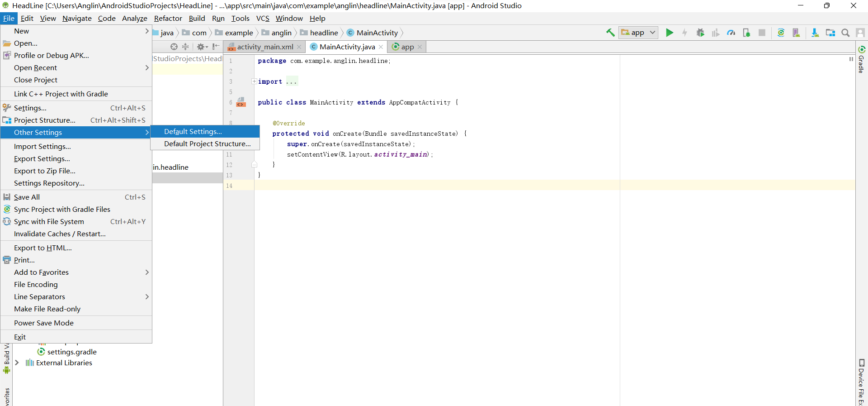The width and height of the screenshot is (868, 406).
Task: Select Link C++ Project with Gradle
Action: click(76, 94)
